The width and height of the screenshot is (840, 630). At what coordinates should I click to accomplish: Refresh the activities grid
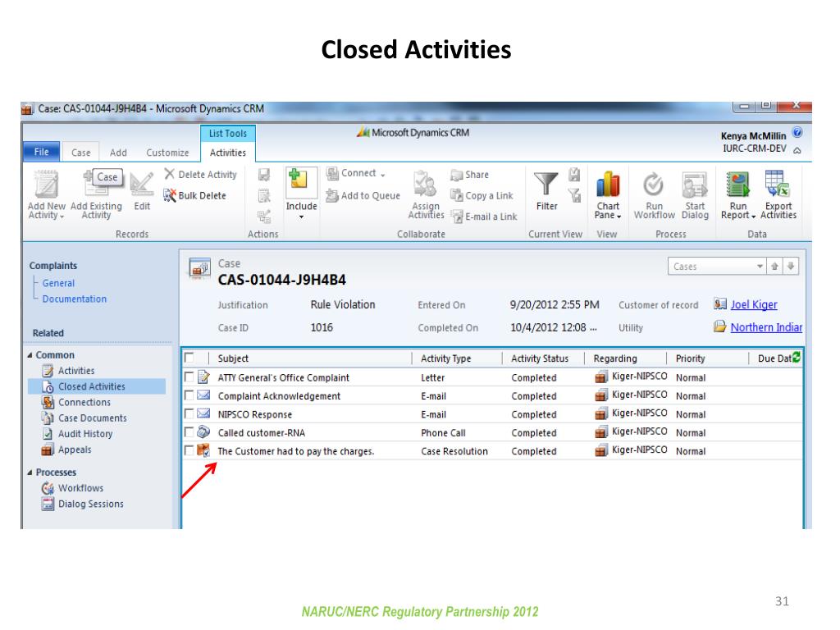tap(796, 358)
